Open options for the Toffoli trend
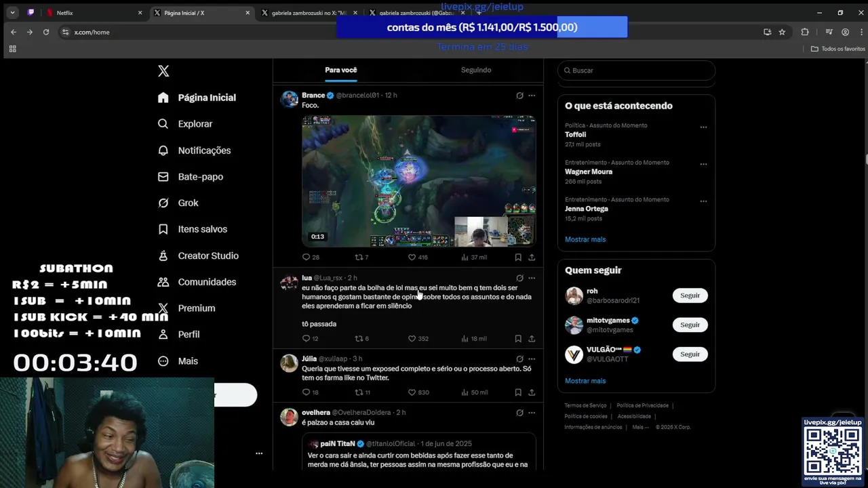 click(703, 127)
